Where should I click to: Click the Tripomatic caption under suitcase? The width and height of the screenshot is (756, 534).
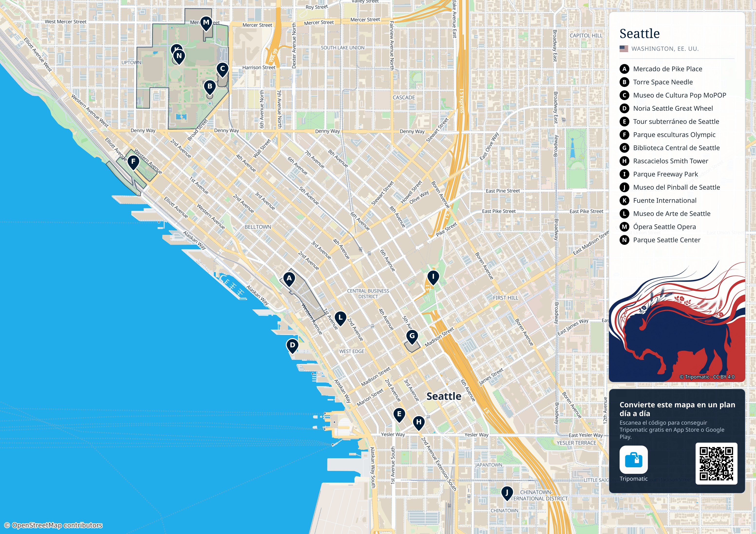pos(633,479)
